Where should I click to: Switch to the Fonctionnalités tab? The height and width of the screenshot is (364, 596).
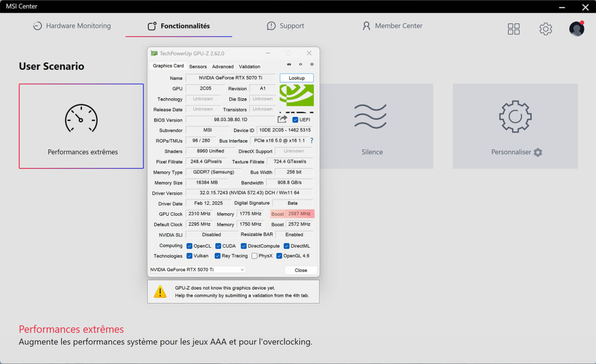[x=179, y=26]
